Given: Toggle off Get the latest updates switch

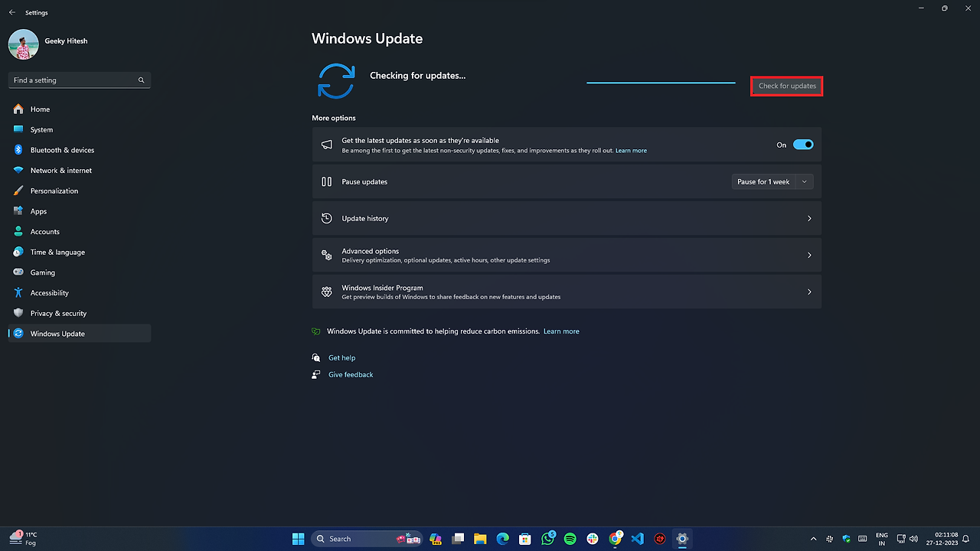Looking at the screenshot, I should click(803, 145).
